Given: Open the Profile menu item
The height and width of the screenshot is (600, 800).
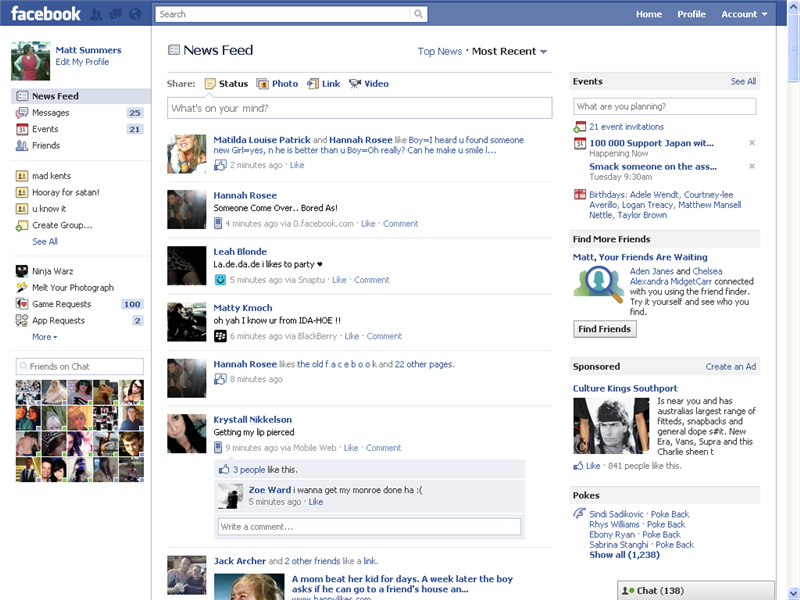Looking at the screenshot, I should pos(691,14).
